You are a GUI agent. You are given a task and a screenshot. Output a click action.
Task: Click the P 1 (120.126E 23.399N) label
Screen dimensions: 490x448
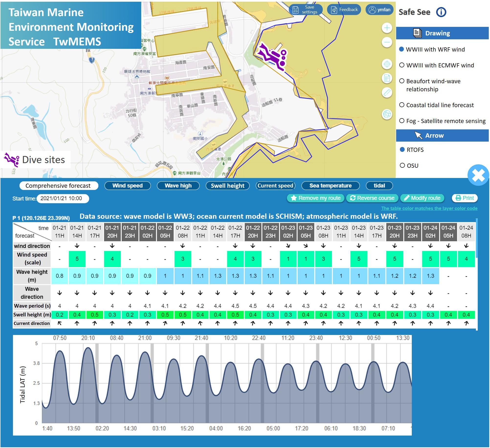(x=41, y=218)
